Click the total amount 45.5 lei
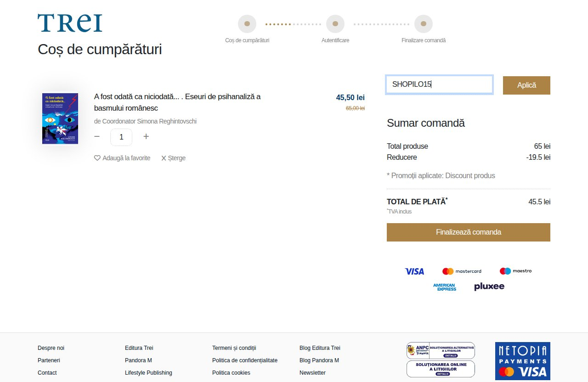The width and height of the screenshot is (588, 382). (x=539, y=202)
